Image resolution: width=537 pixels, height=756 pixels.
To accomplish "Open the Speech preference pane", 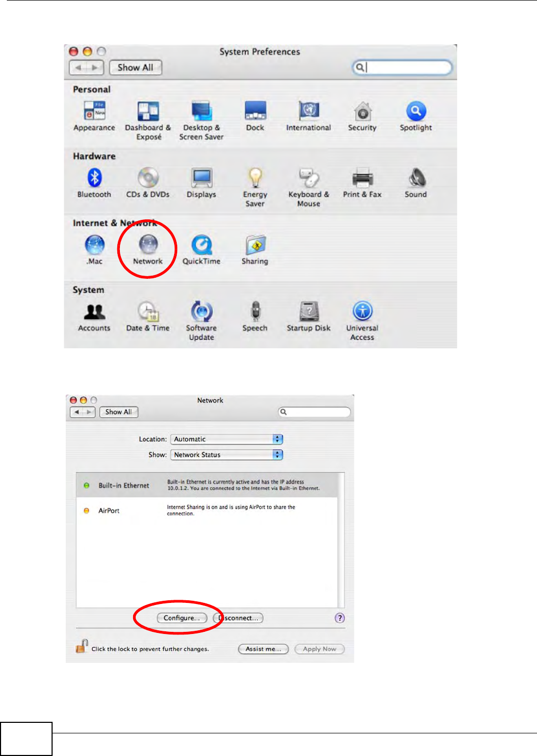I will [x=255, y=317].
